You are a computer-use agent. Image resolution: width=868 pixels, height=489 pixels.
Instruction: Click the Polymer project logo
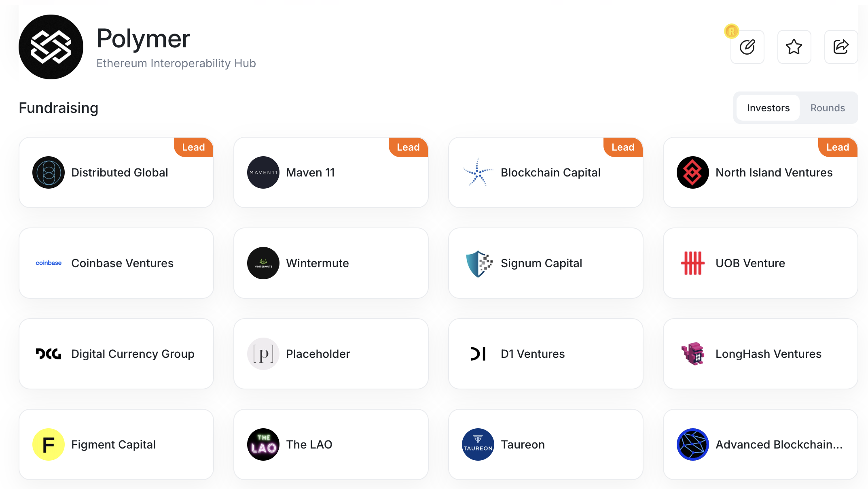(51, 47)
